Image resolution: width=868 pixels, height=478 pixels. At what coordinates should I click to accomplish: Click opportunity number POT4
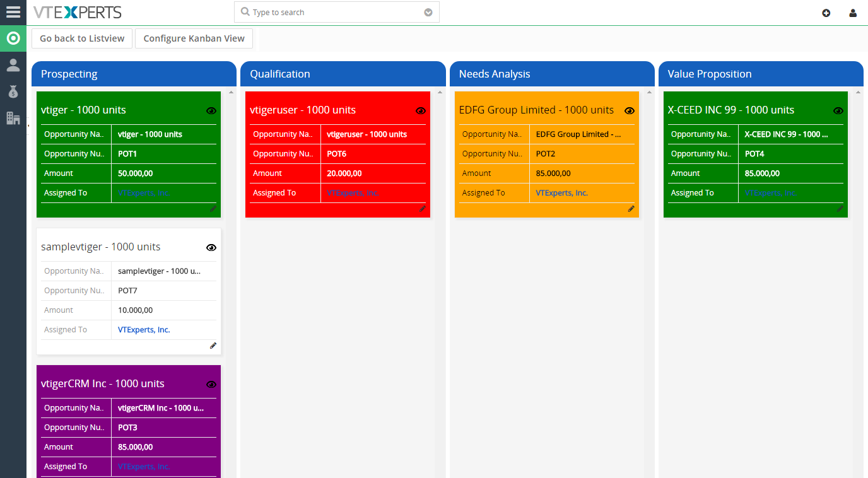(x=754, y=154)
